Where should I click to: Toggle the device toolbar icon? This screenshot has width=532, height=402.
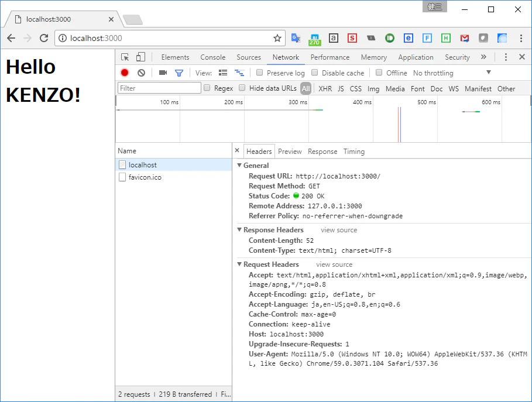tap(140, 57)
